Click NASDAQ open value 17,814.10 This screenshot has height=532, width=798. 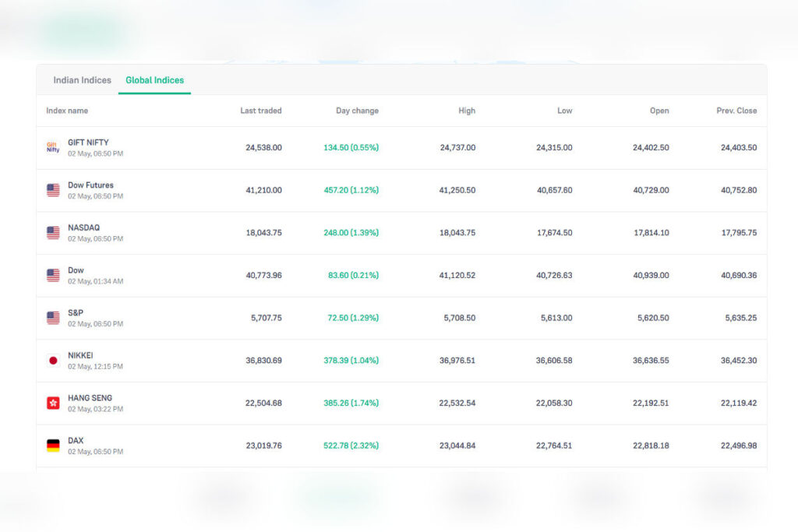pyautogui.click(x=651, y=233)
